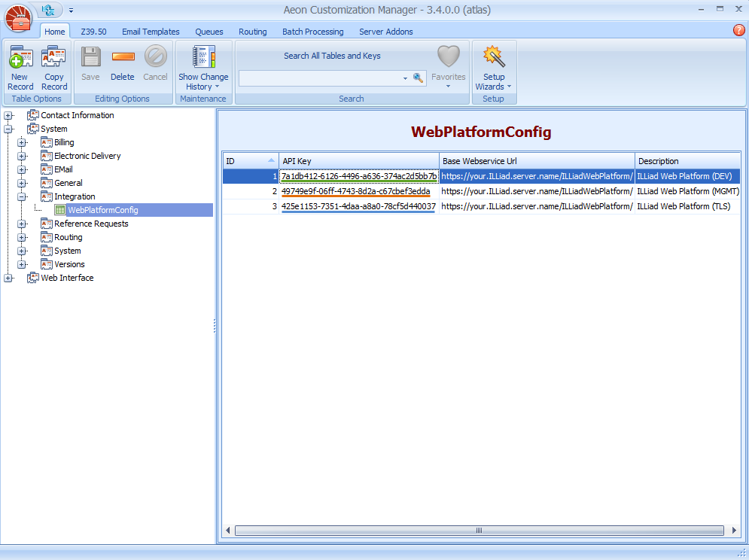Image resolution: width=749 pixels, height=560 pixels.
Task: Switch to the Server Addons tab
Action: 385,32
